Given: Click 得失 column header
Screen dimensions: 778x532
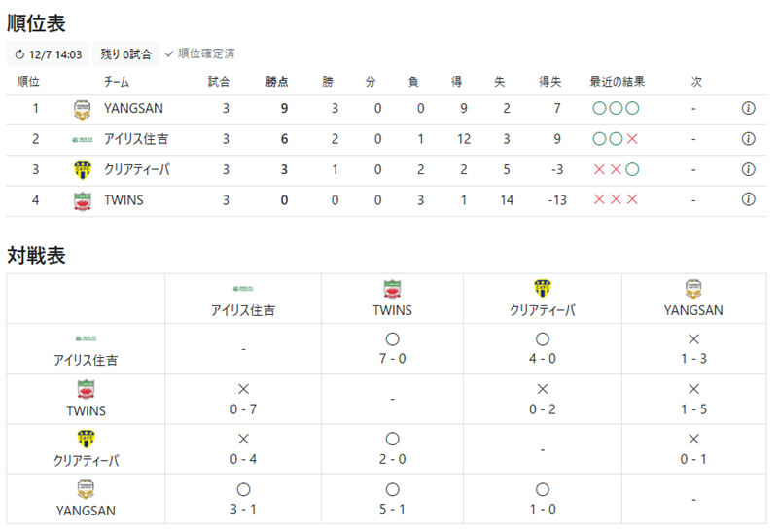Looking at the screenshot, I should [550, 82].
